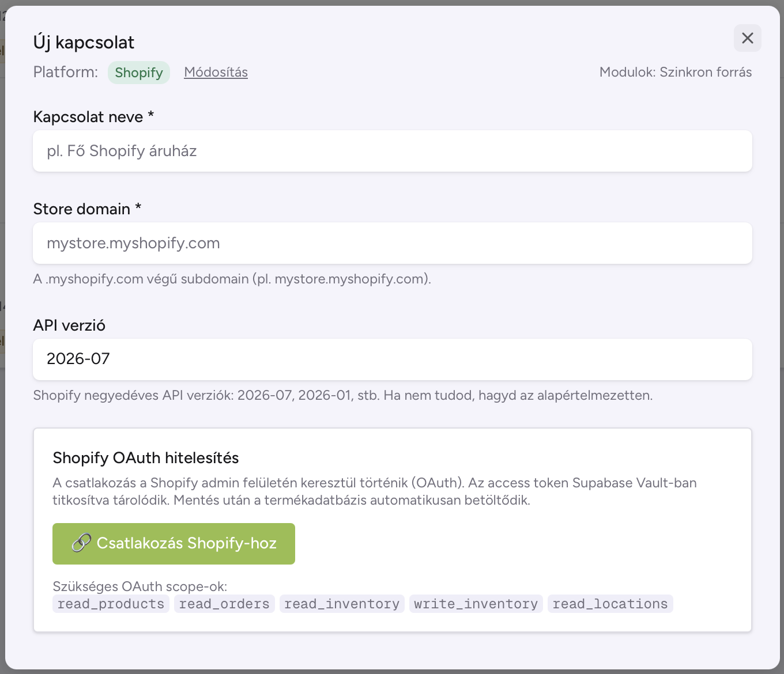Click the Kapcsolat neve label
This screenshot has height=674, width=784.
coord(93,117)
